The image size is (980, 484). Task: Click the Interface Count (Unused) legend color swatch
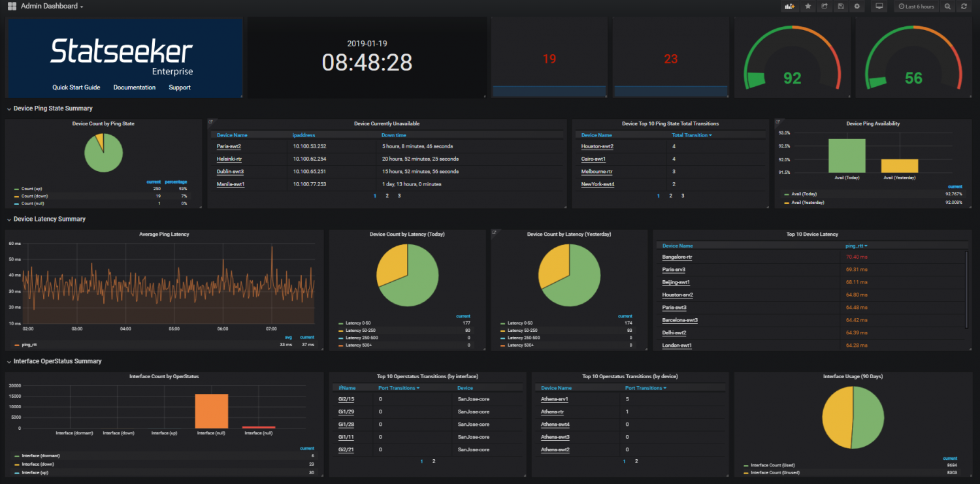(746, 472)
